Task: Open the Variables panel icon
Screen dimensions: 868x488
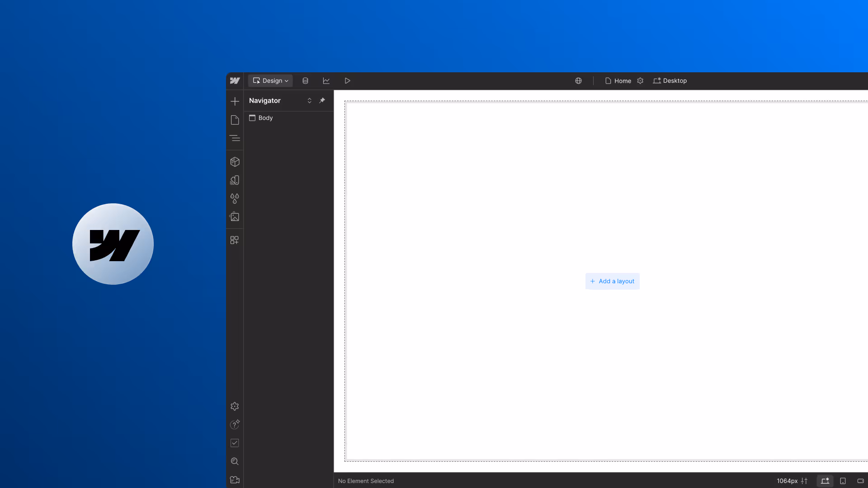Action: pos(235,180)
